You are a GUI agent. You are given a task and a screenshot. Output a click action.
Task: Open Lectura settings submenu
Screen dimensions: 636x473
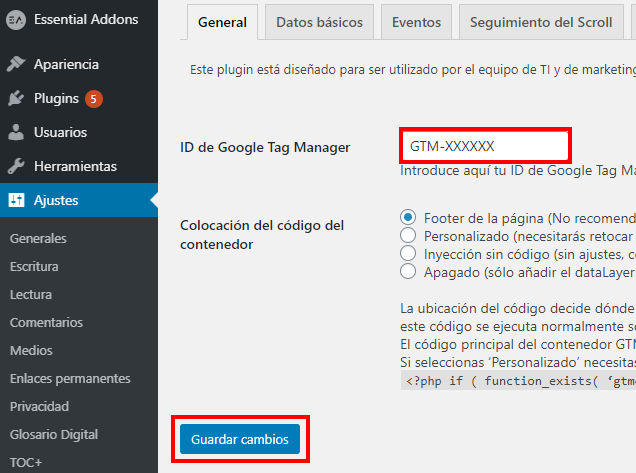31,295
